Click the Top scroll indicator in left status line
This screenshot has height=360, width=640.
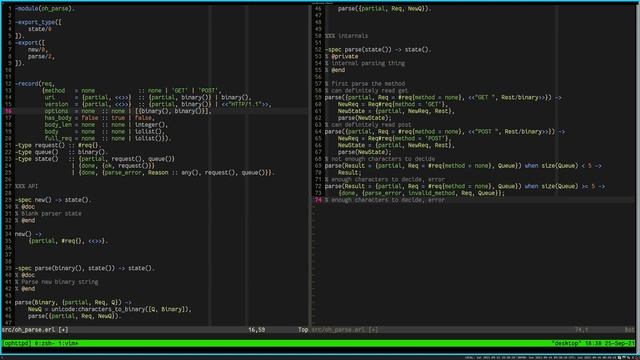[x=303, y=329]
